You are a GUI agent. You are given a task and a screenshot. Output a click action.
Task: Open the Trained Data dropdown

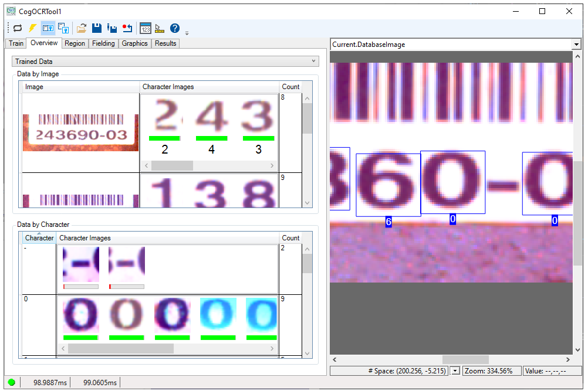click(x=313, y=62)
